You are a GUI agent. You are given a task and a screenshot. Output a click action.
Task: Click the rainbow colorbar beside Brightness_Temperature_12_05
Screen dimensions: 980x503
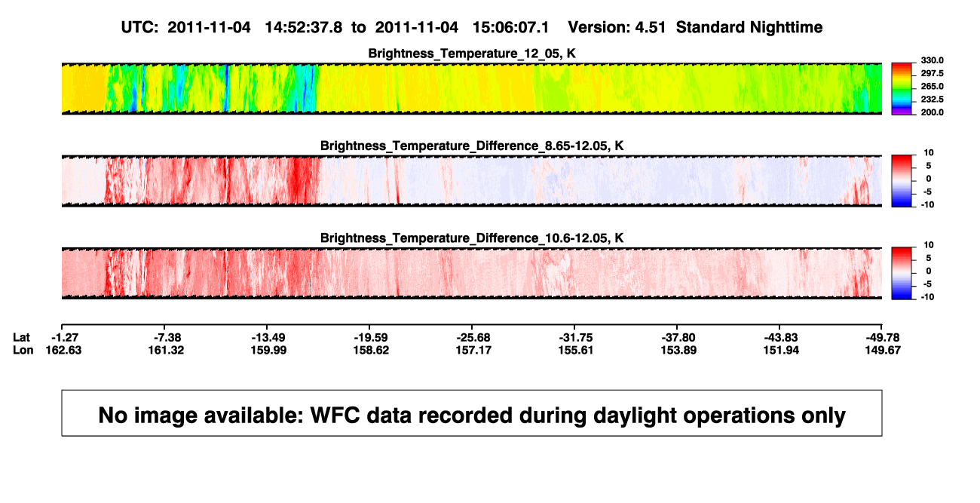pos(902,88)
